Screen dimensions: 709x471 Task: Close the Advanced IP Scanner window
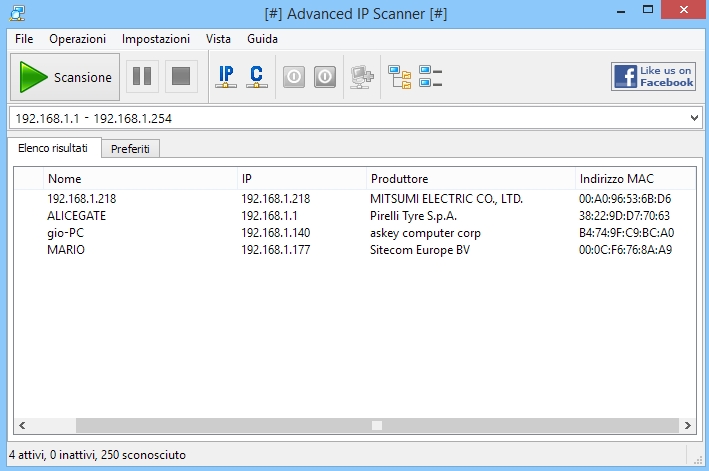[x=684, y=9]
